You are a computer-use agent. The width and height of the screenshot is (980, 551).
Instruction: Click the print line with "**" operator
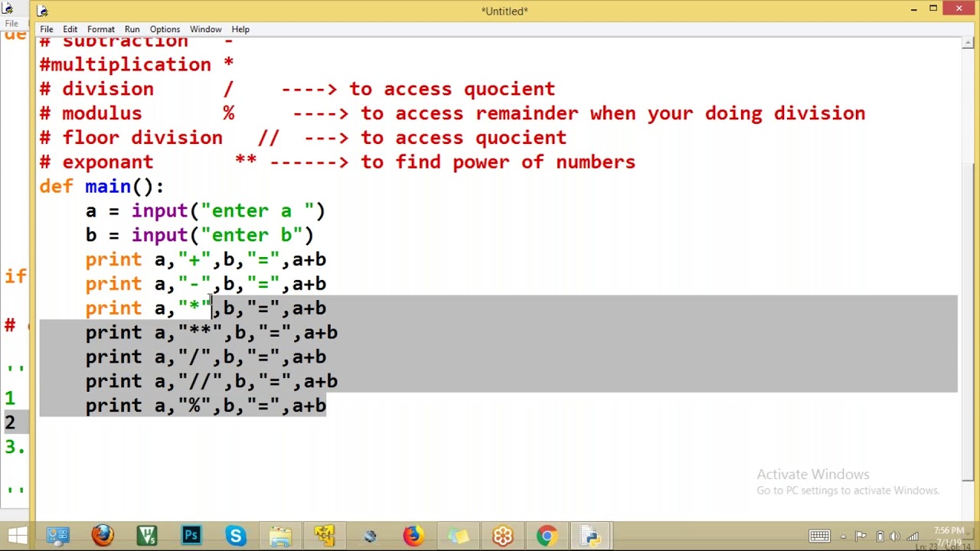coord(211,333)
